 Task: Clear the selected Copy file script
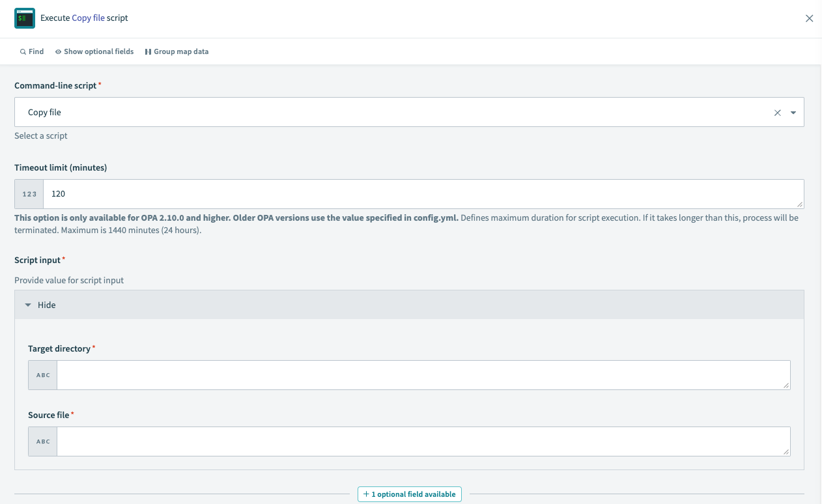[x=777, y=113]
